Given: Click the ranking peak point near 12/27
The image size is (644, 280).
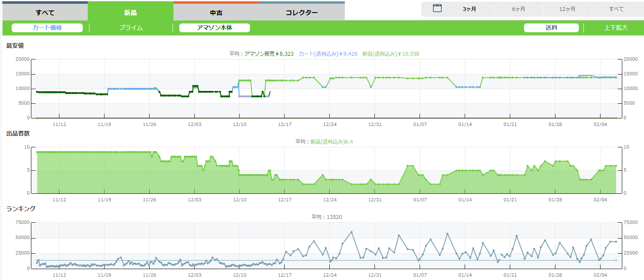Looking at the screenshot, I should [351, 232].
